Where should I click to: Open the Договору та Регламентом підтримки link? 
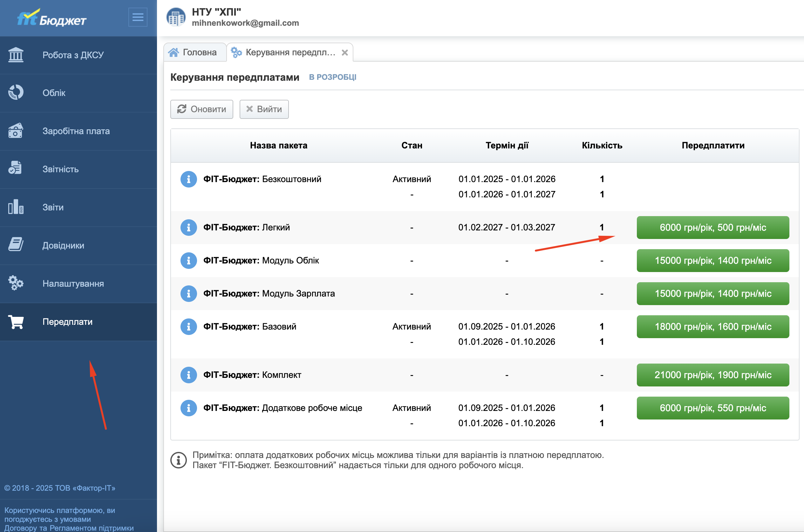point(69,528)
